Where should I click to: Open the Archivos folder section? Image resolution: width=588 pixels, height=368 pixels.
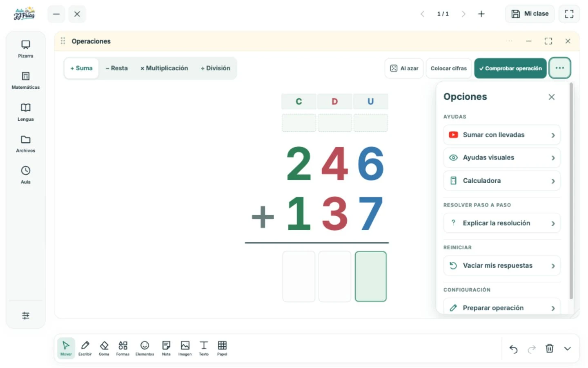coord(25,144)
